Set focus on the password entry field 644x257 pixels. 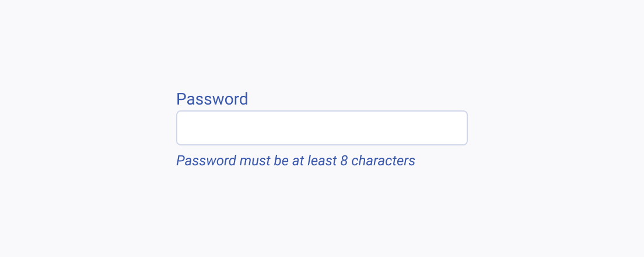coord(321,128)
